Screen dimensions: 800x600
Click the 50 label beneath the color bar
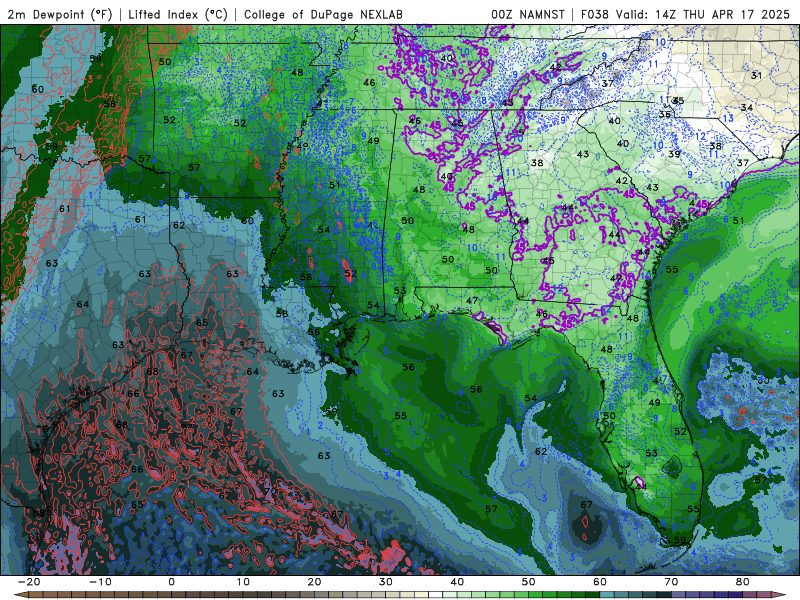tap(529, 582)
